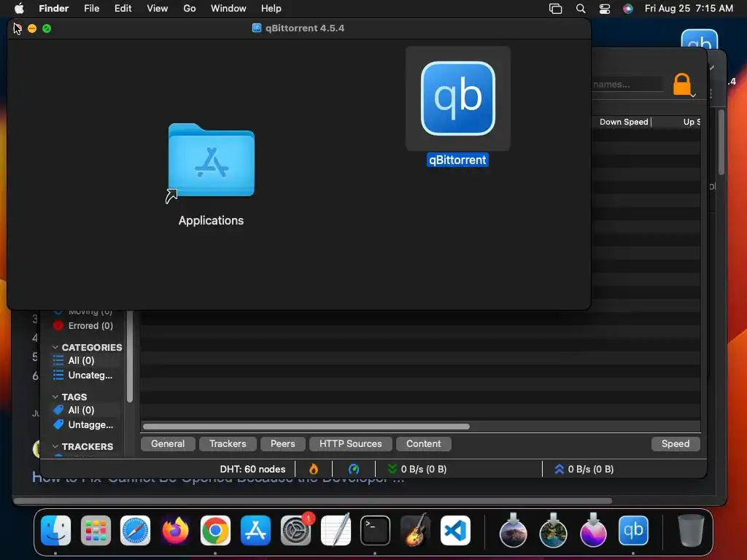Image resolution: width=747 pixels, height=560 pixels.
Task: Open the Applications folder shortcut
Action: click(211, 161)
